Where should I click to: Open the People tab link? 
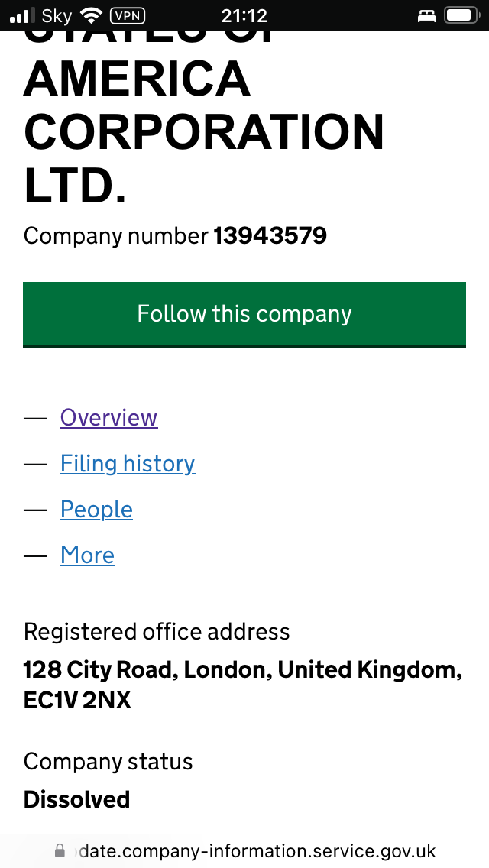[96, 510]
